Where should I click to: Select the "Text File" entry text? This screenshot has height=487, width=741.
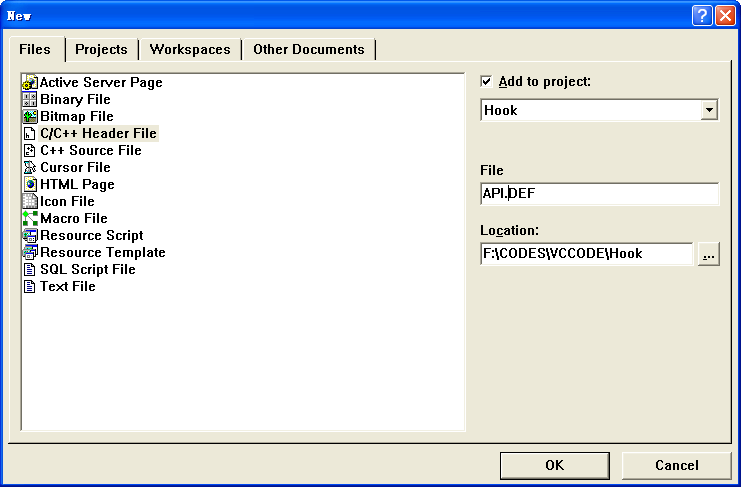click(x=68, y=286)
